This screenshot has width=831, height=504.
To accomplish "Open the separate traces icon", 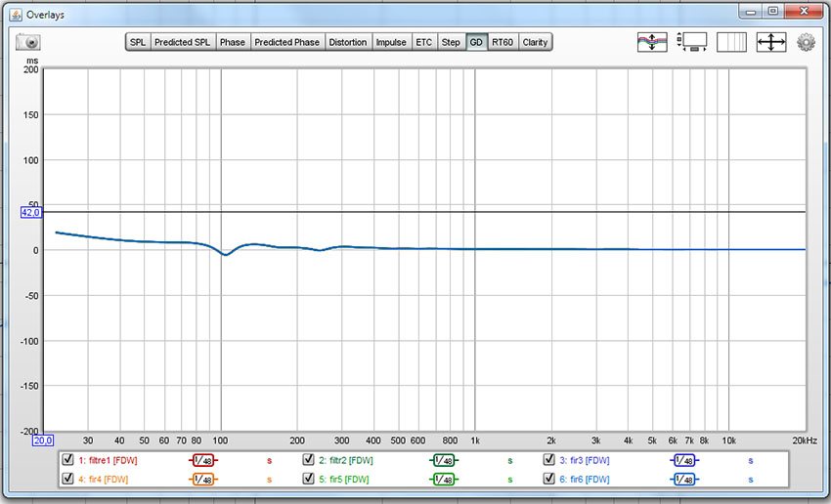I will click(x=652, y=42).
